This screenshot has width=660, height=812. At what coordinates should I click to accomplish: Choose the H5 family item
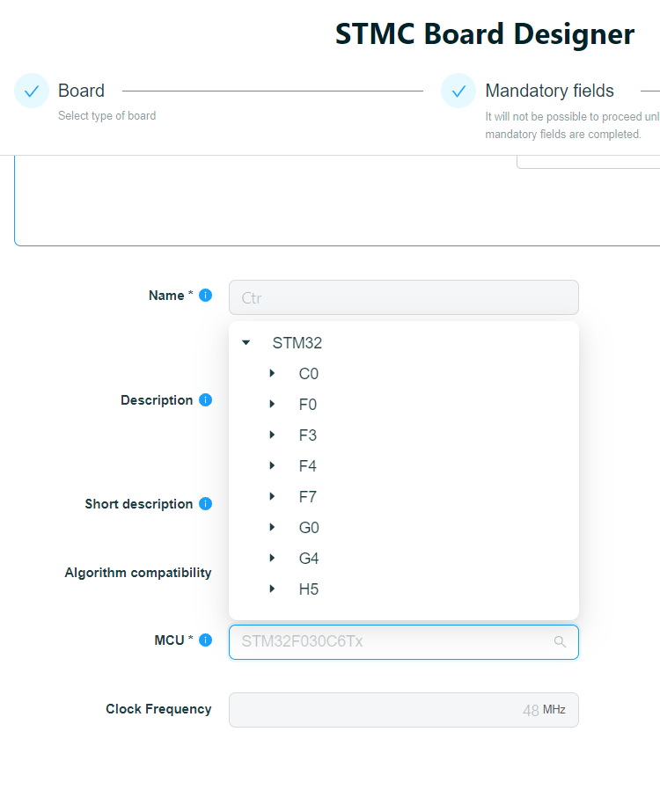pyautogui.click(x=309, y=589)
